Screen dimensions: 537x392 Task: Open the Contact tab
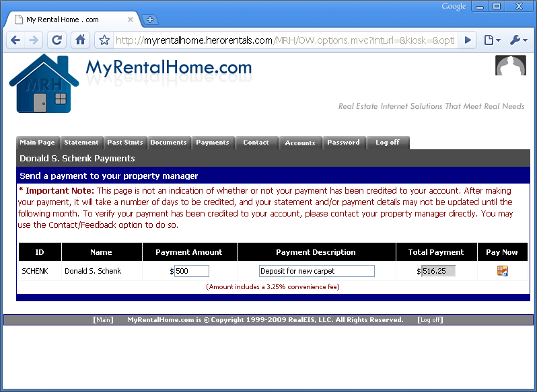(x=256, y=143)
